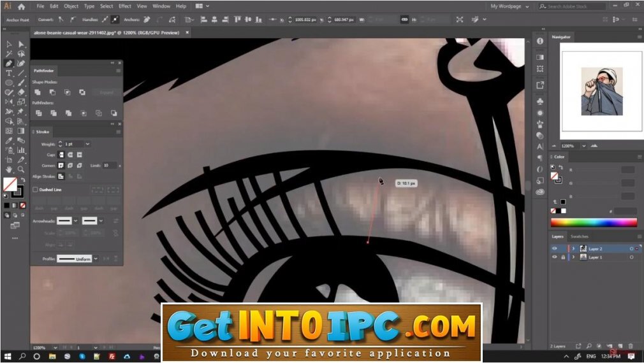Click the Search Adobe Stock field
The height and width of the screenshot is (363, 644).
pos(572,6)
